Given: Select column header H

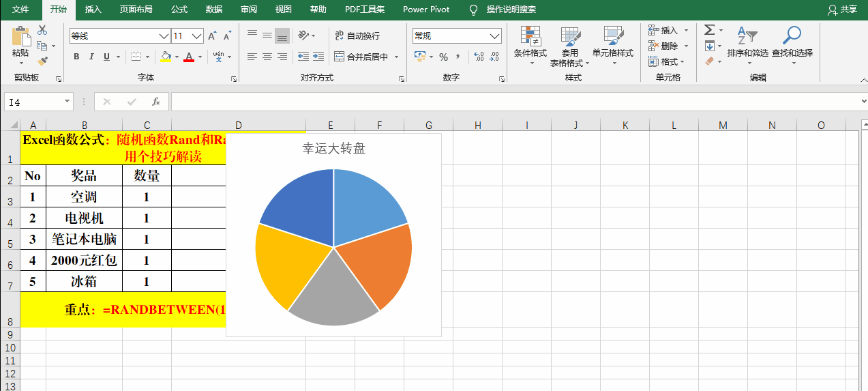Looking at the screenshot, I should coord(478,125).
